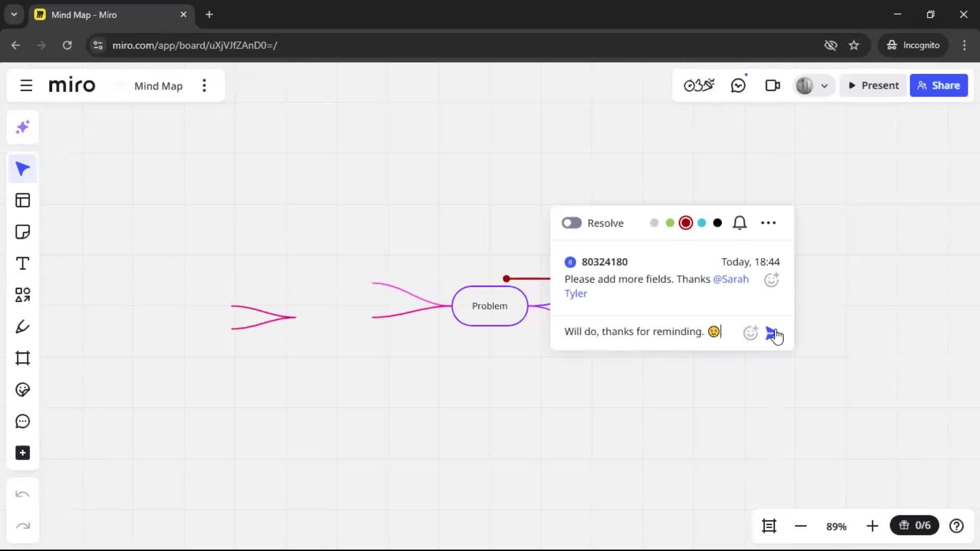Viewport: 980px width, 551px height.
Task: Open the help question mark
Action: [956, 526]
